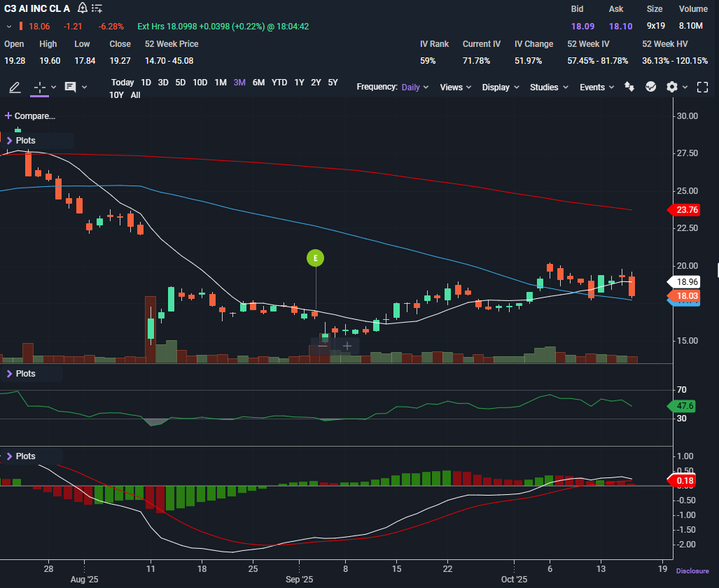This screenshot has width=719, height=588.
Task: Click the comment annotation icon
Action: (70, 87)
